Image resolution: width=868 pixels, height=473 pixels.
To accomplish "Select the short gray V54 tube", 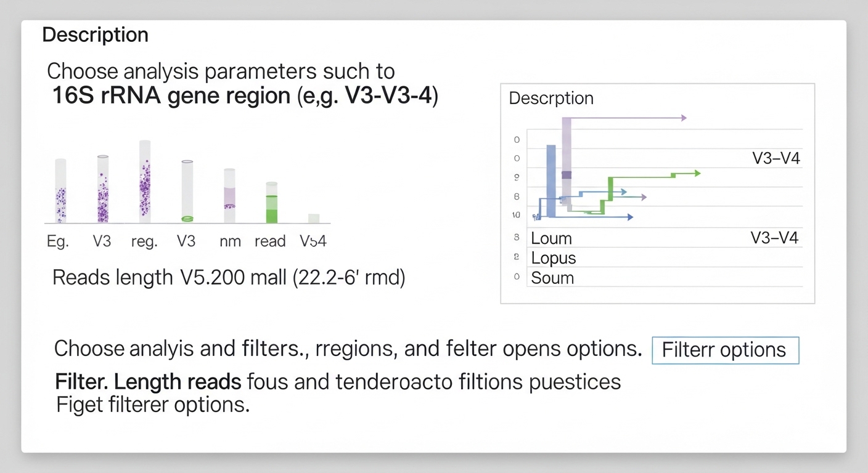I will tap(314, 218).
